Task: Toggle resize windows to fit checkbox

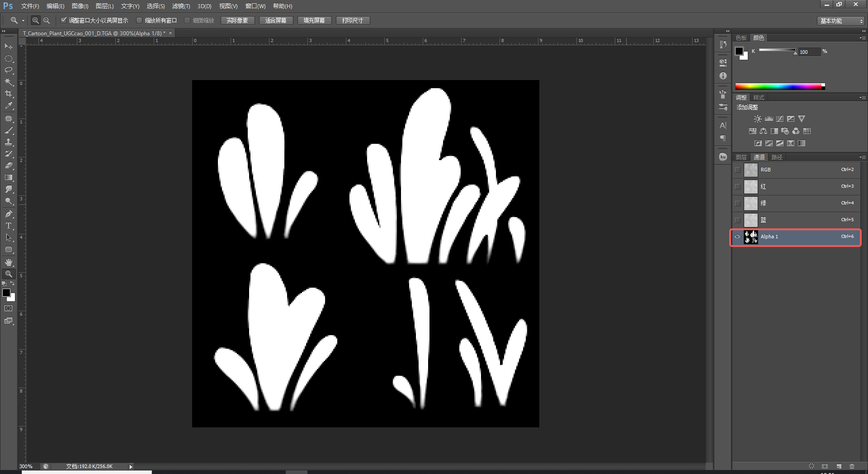Action: pyautogui.click(x=64, y=20)
